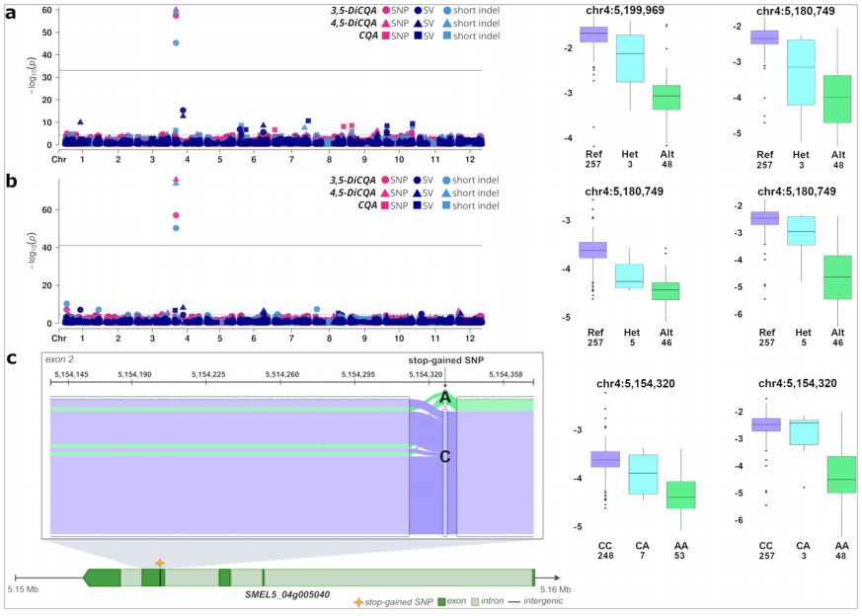Click the letter A allele in exon 2 view
Screen dimensions: 862x616
[x=445, y=398]
